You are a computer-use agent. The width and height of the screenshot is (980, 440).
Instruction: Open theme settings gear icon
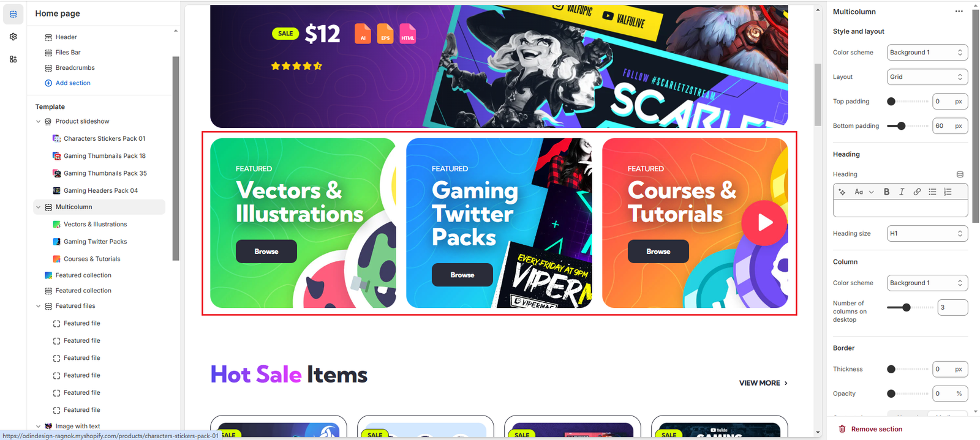(x=13, y=37)
